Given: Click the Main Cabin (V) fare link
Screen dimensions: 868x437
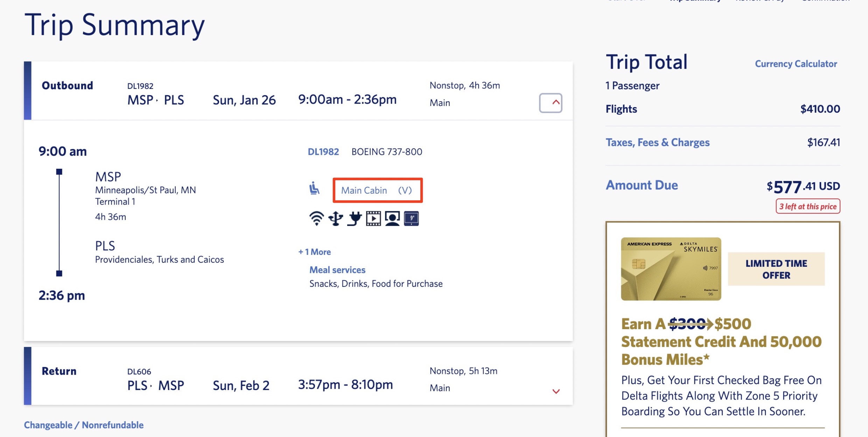Looking at the screenshot, I should click(x=377, y=190).
